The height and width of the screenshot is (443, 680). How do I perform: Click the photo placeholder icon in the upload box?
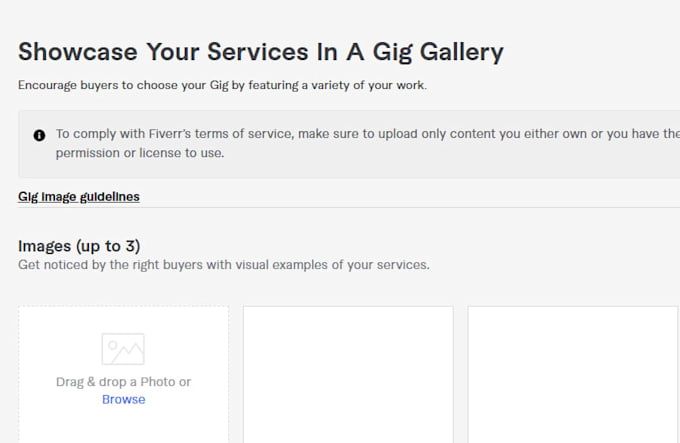(123, 349)
